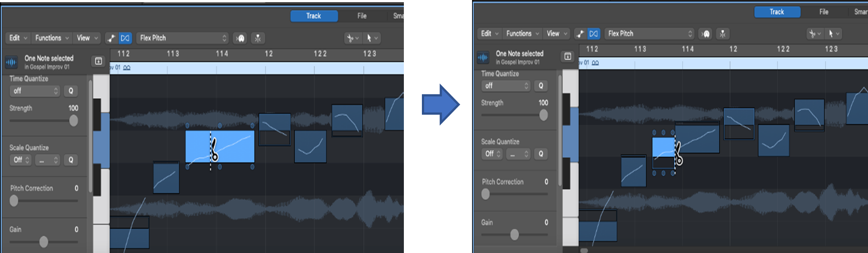This screenshot has width=868, height=253.
Task: Open the pointer tool menu in the right screenshot
Action: [833, 33]
